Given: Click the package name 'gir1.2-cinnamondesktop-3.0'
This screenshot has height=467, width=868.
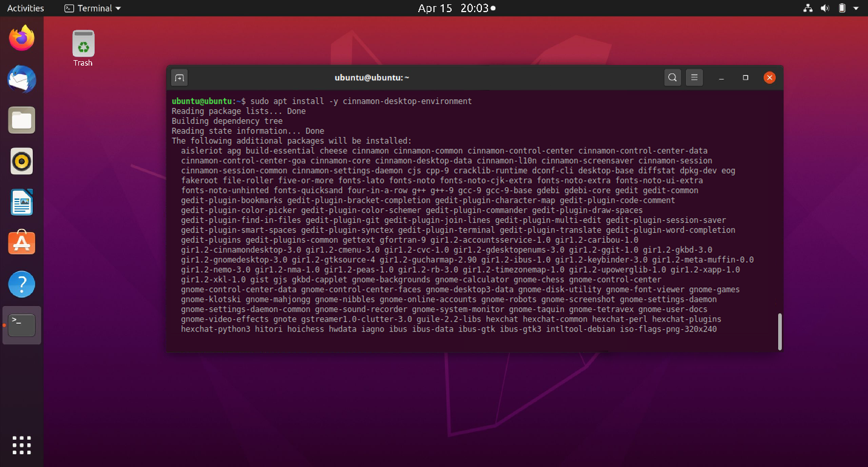Looking at the screenshot, I should pyautogui.click(x=241, y=250).
